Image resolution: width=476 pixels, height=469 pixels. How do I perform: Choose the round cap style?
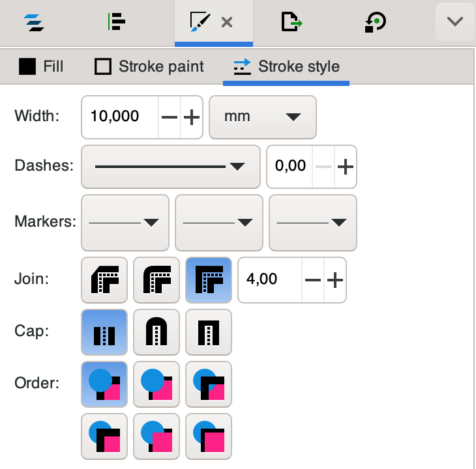(156, 332)
